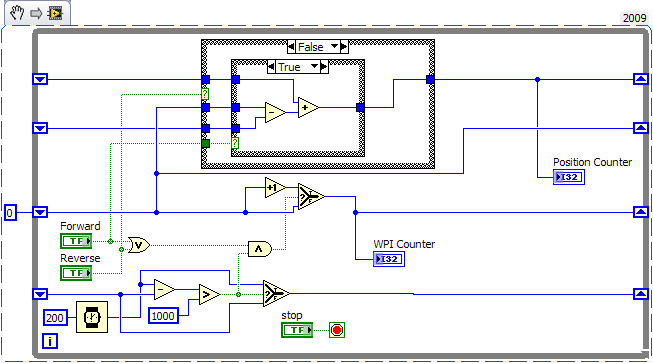
Task: Go to next case on False selector
Action: (344, 47)
